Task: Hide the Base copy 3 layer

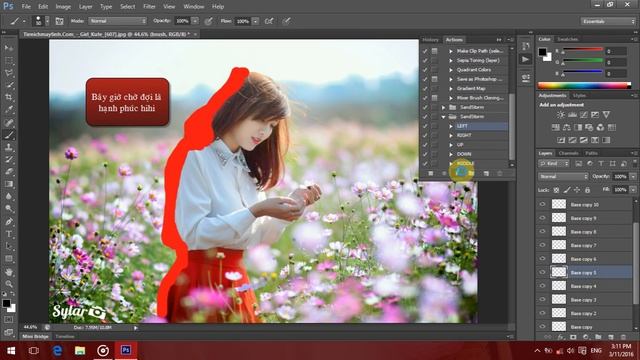Action: tap(542, 300)
